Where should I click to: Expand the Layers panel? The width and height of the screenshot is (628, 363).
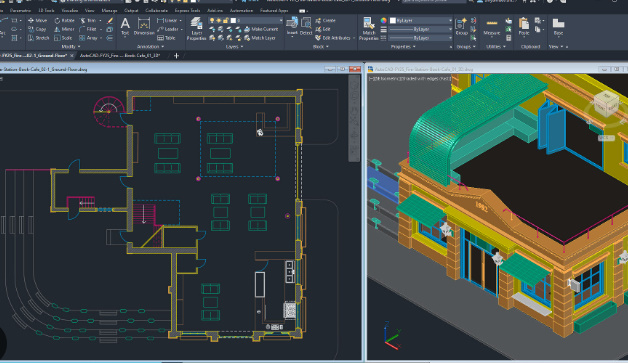click(x=234, y=46)
